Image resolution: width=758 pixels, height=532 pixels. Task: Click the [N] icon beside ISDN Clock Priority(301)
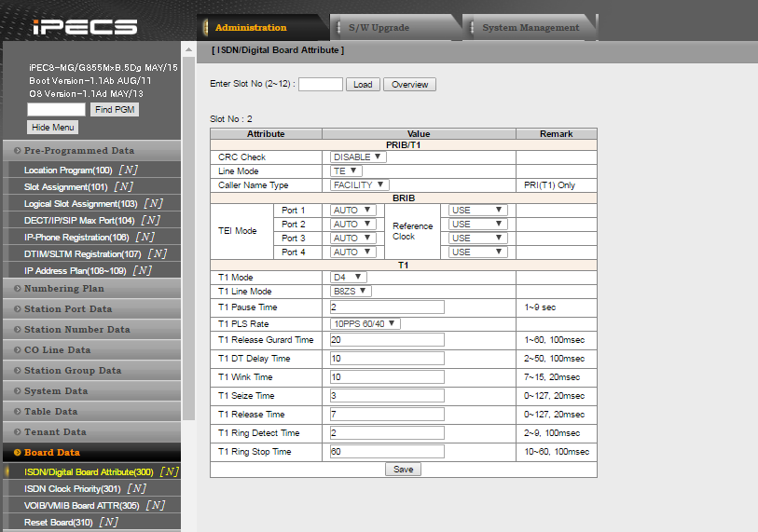135,488
